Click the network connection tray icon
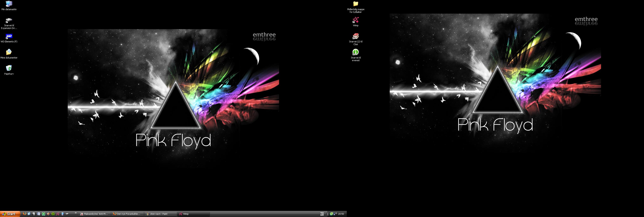Viewport: 644px width, 217px height. pos(335,214)
